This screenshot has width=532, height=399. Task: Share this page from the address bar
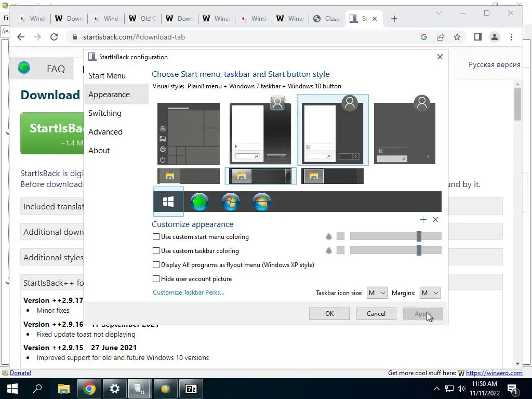[x=441, y=37]
